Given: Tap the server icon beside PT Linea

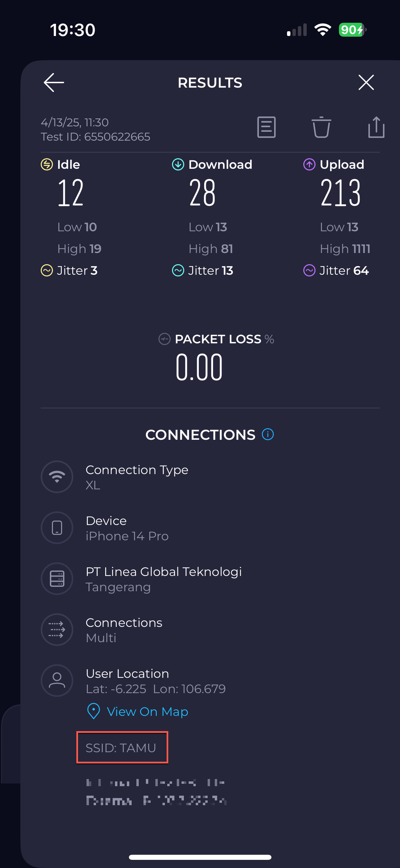Looking at the screenshot, I should (x=57, y=579).
